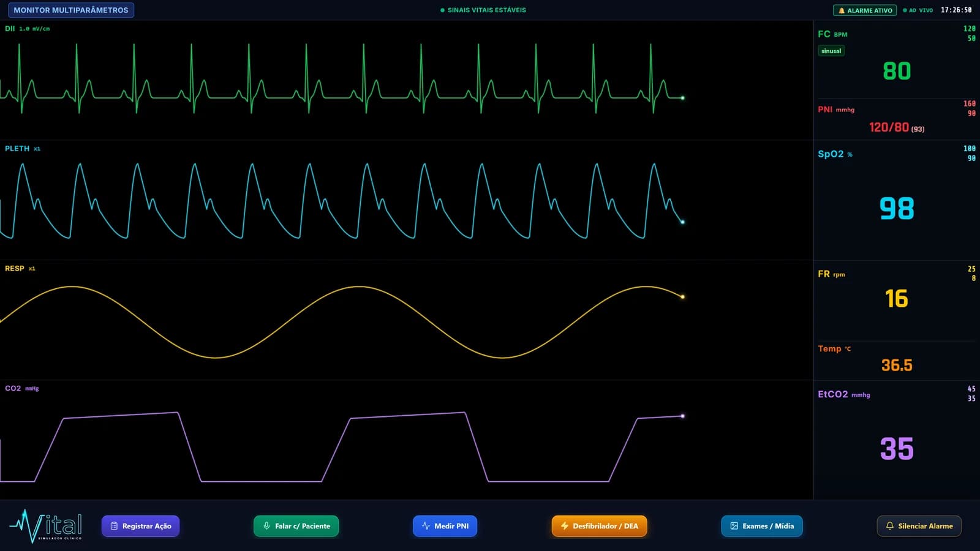
Task: Click the EtCO2 mmHg parameter label
Action: pyautogui.click(x=844, y=394)
